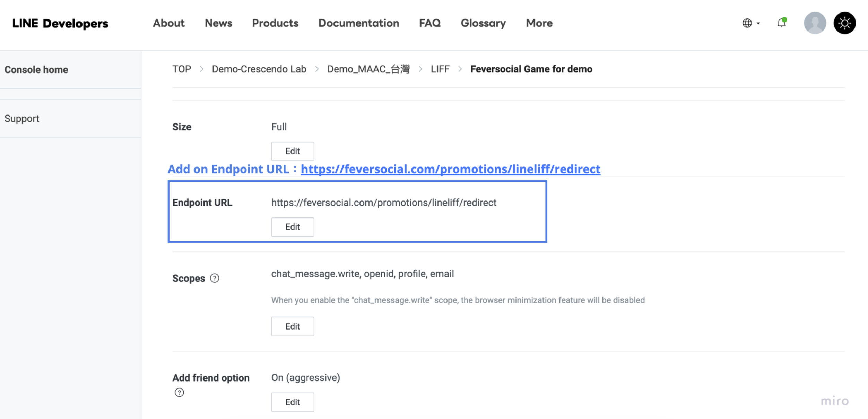Open the About menu
The height and width of the screenshot is (419, 868).
(169, 23)
